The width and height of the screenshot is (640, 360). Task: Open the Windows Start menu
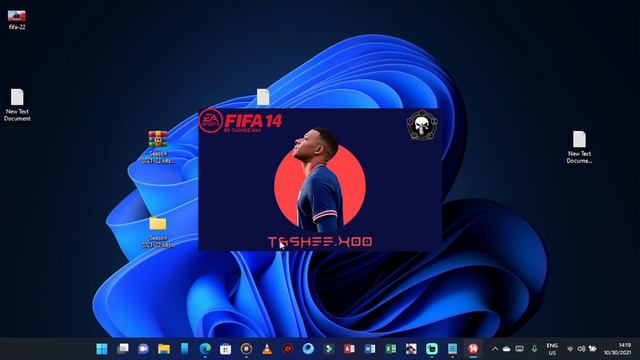[102, 349]
